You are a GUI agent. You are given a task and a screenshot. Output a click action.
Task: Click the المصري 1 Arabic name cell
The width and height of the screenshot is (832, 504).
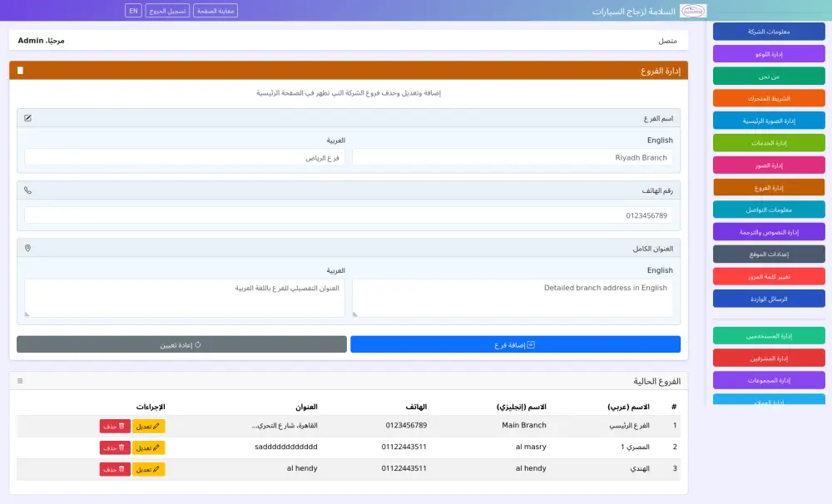(635, 447)
